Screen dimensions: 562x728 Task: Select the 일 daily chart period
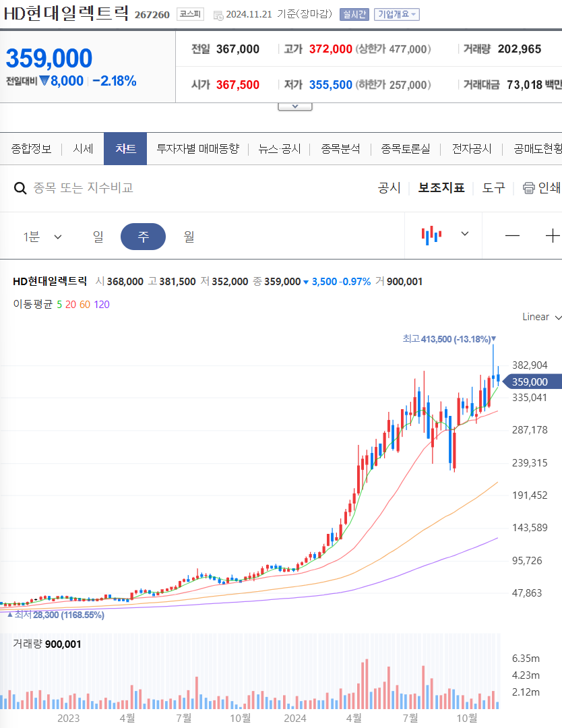[98, 237]
